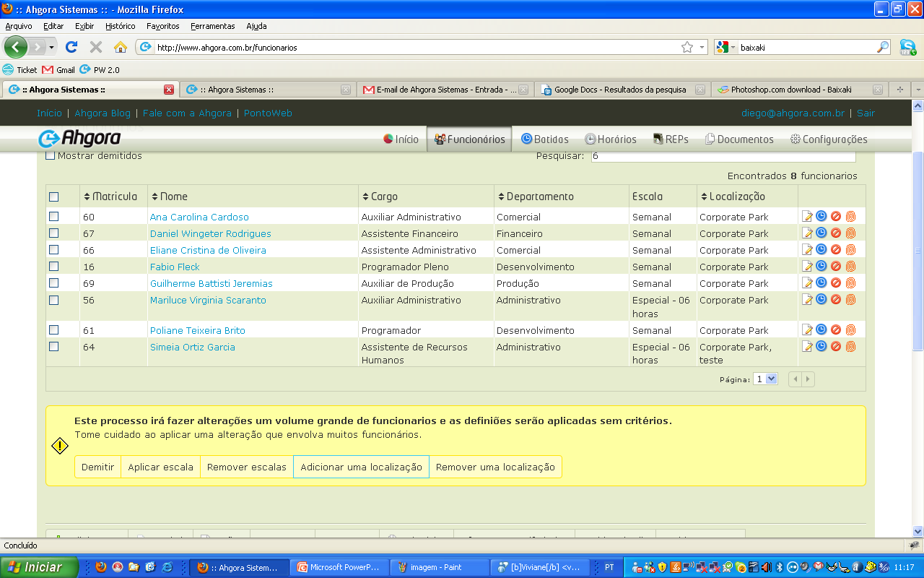Go to next page arrow in pagination
The image size is (924, 578).
[808, 379]
